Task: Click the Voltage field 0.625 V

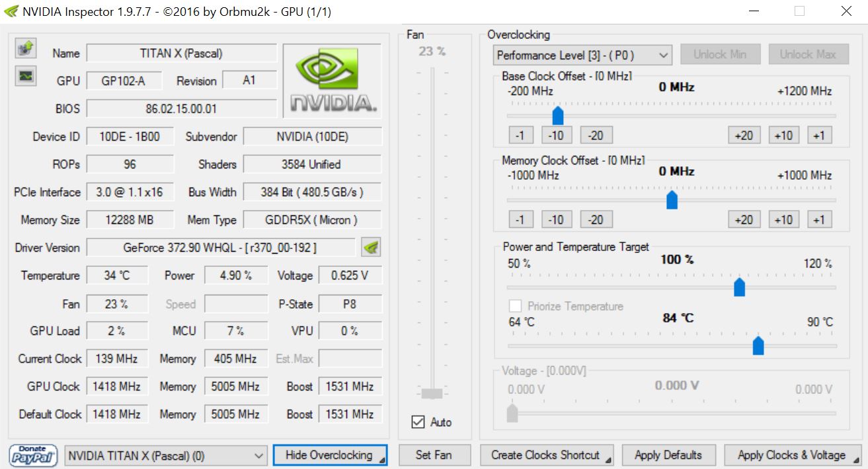Action: pyautogui.click(x=350, y=275)
